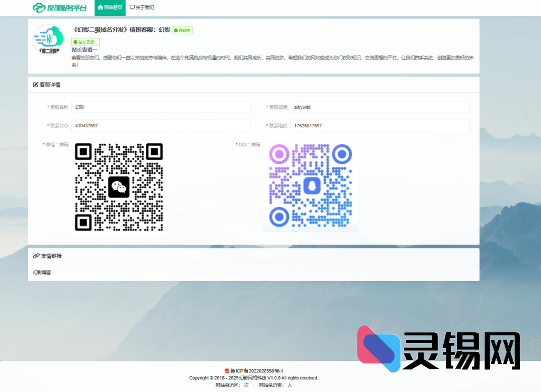Click the chain icon beside 友情链接
Viewport: 541px width, 392px height.
[36, 256]
